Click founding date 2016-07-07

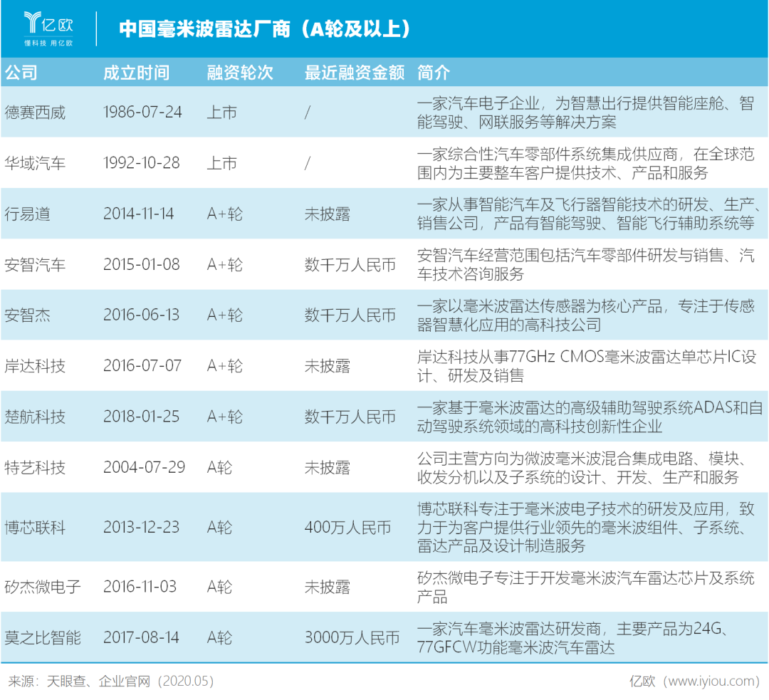(142, 366)
